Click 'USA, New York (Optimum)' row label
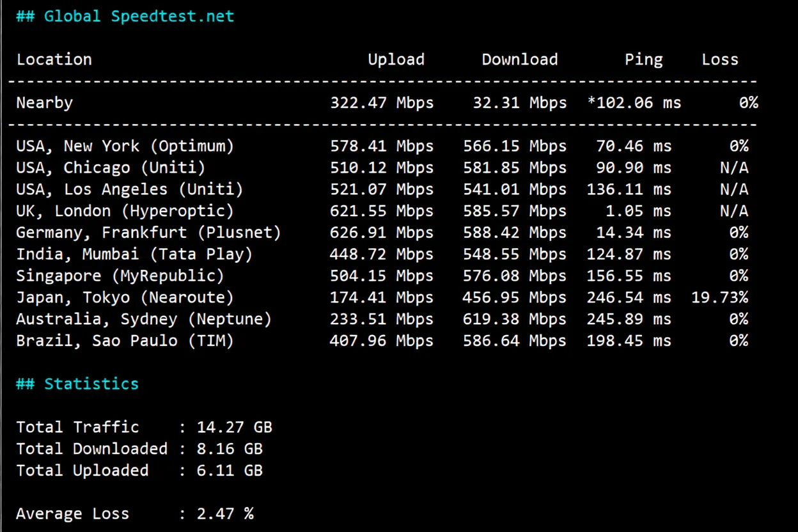798x532 pixels. tap(125, 146)
